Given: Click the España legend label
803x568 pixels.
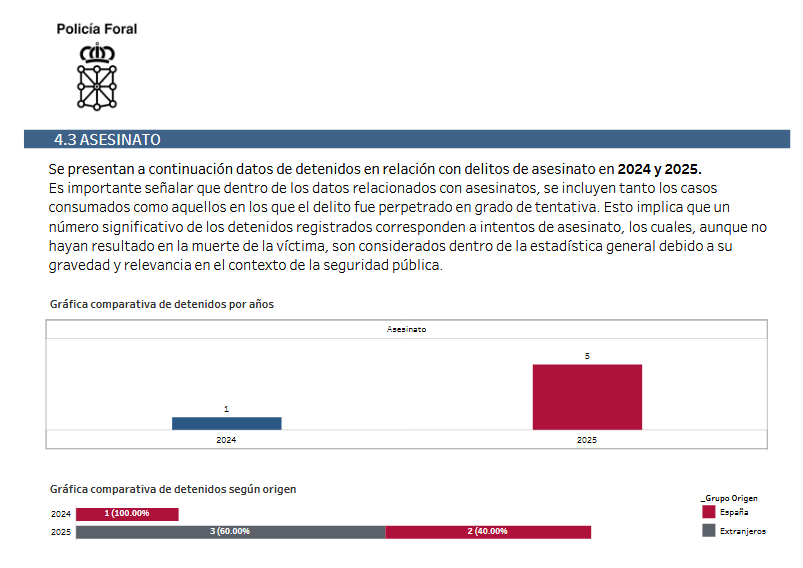Looking at the screenshot, I should (734, 512).
